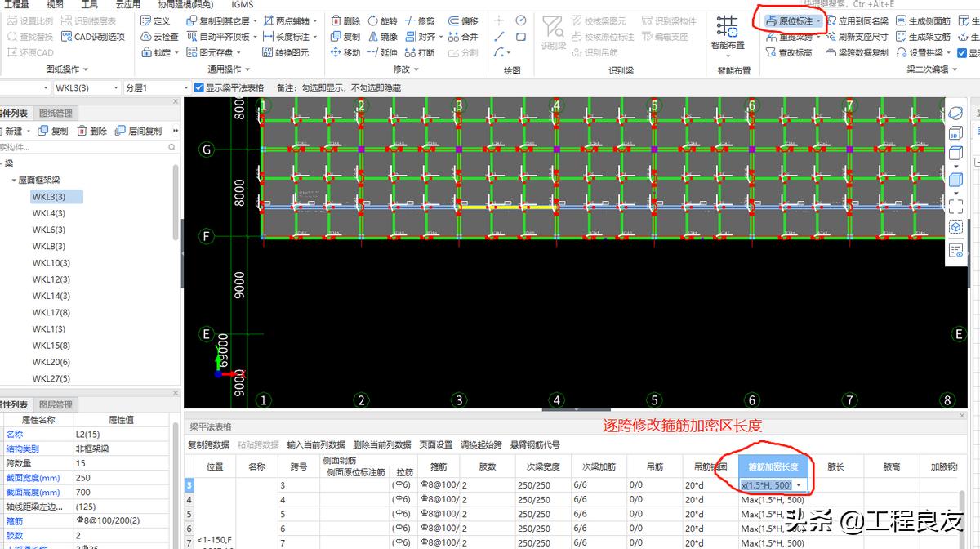Toggle 显示梁平法表格 checkbox
Viewport: 980px width, 549px height.
tap(198, 87)
